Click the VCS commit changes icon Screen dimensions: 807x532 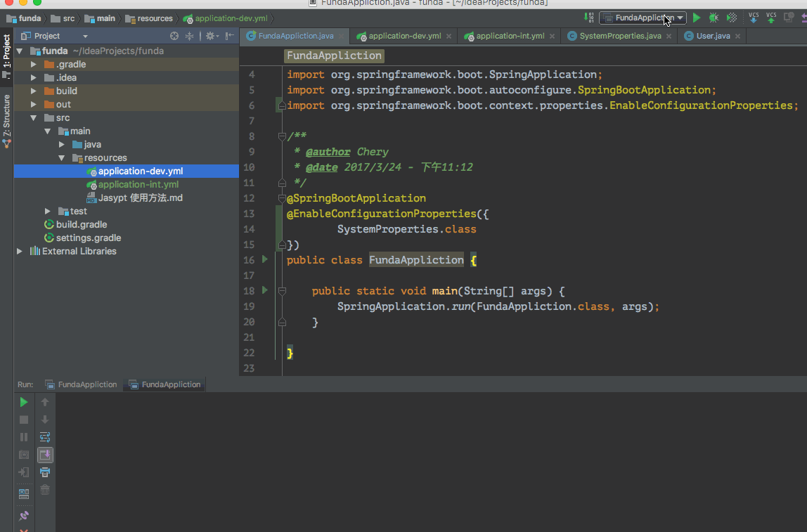(x=771, y=18)
